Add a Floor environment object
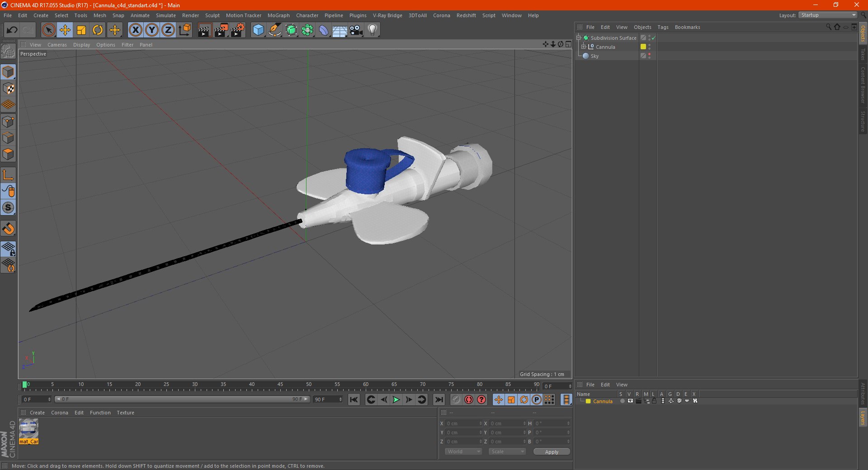 340,30
